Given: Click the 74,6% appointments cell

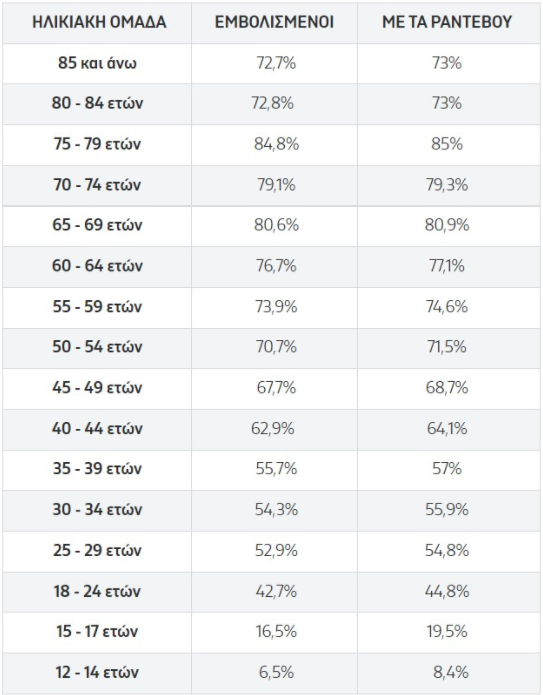Looking at the screenshot, I should pyautogui.click(x=447, y=306).
